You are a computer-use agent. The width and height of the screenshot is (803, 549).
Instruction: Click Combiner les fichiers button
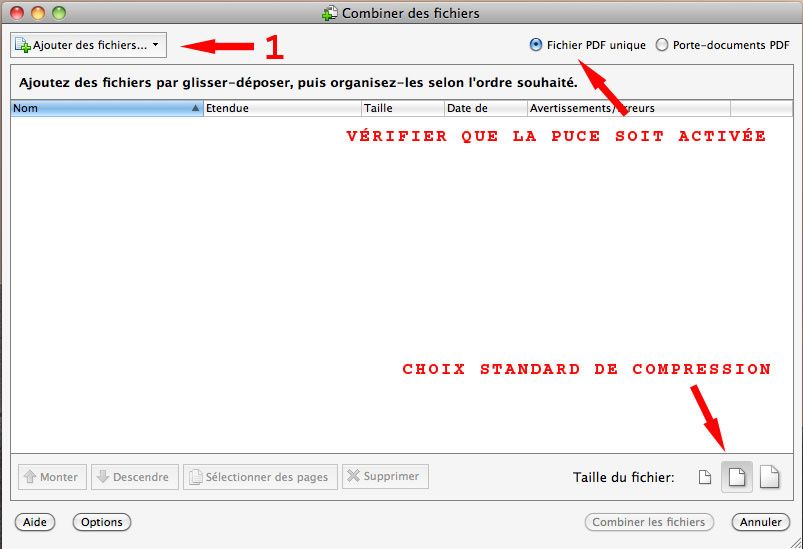[x=648, y=522]
